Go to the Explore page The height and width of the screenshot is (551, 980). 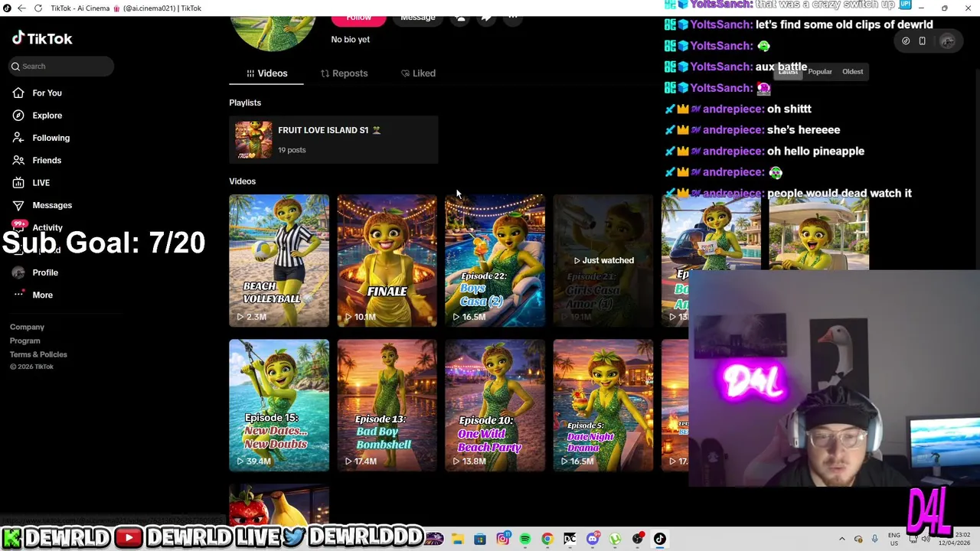[37, 116]
